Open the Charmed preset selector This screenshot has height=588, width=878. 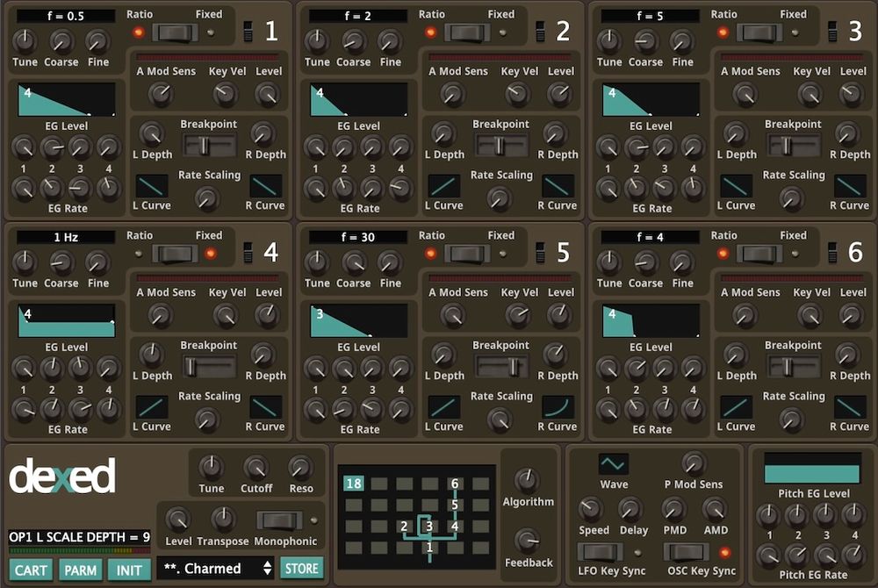tap(216, 569)
